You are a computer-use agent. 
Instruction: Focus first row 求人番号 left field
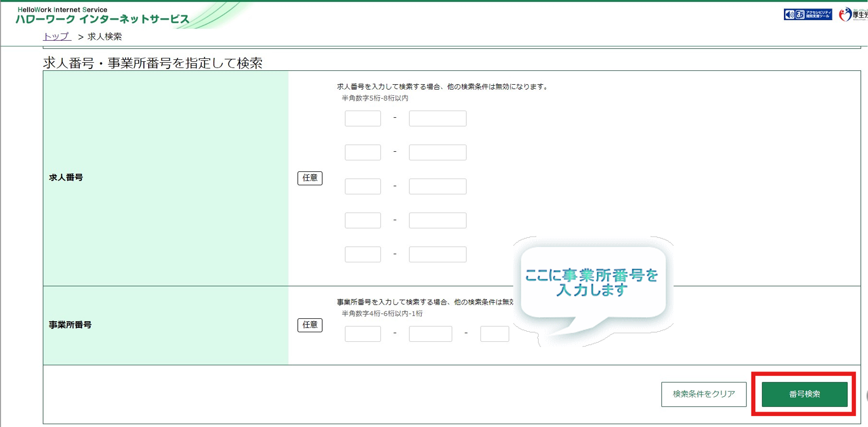[x=362, y=118]
